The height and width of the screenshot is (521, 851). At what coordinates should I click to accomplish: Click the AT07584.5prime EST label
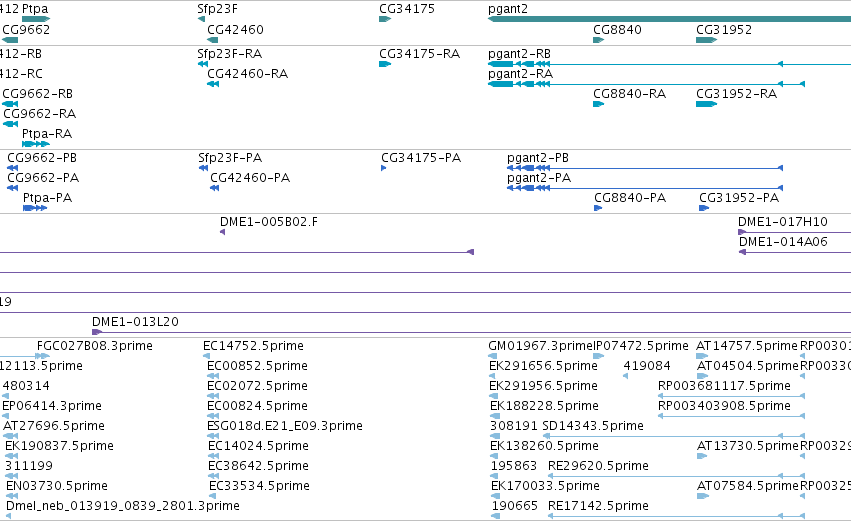click(x=748, y=486)
